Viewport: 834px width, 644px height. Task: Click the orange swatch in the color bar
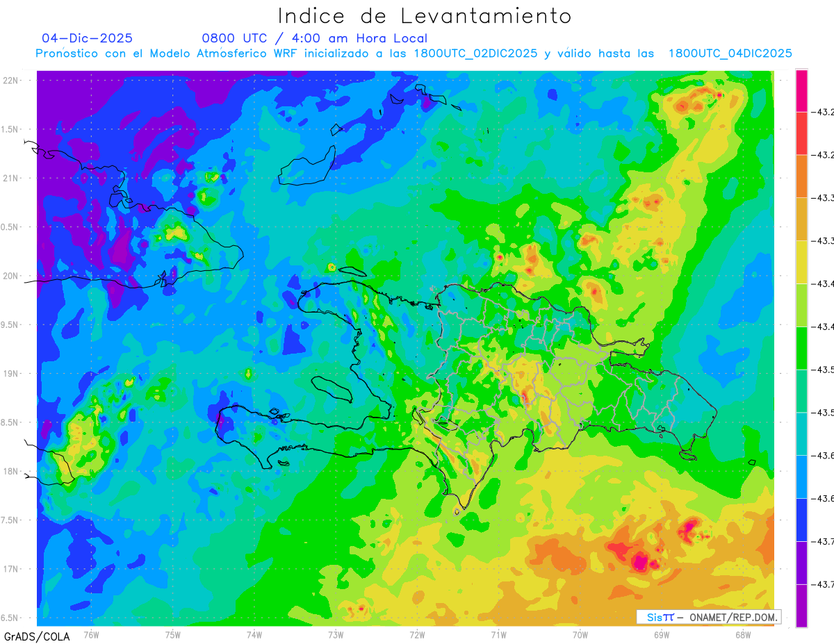801,176
